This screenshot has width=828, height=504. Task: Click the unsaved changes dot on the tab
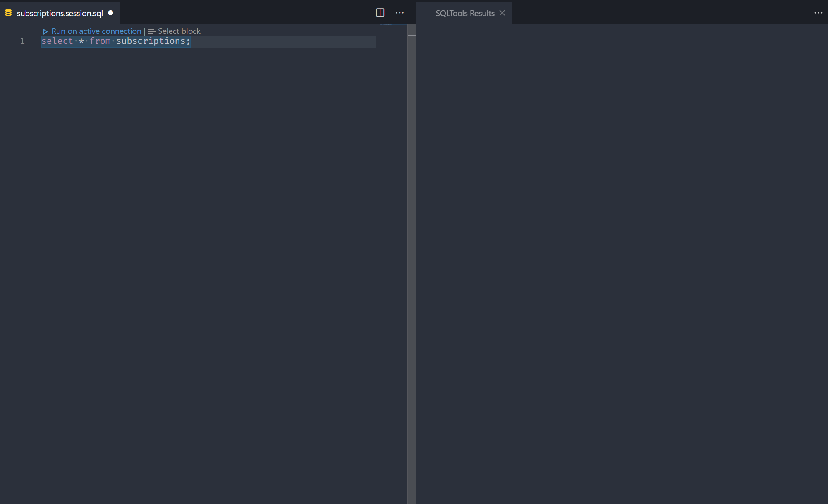tap(110, 13)
